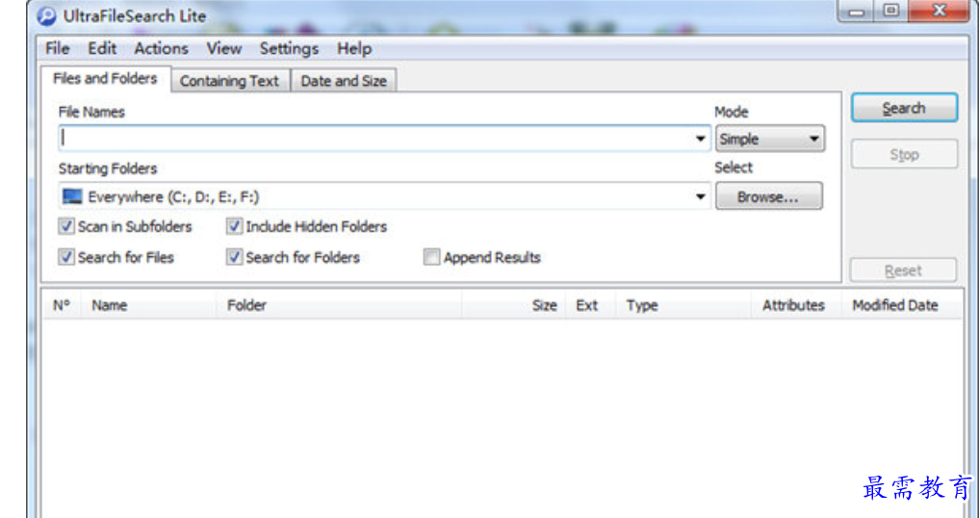Expand the File Names history dropdown arrow
The image size is (980, 518).
701,138
